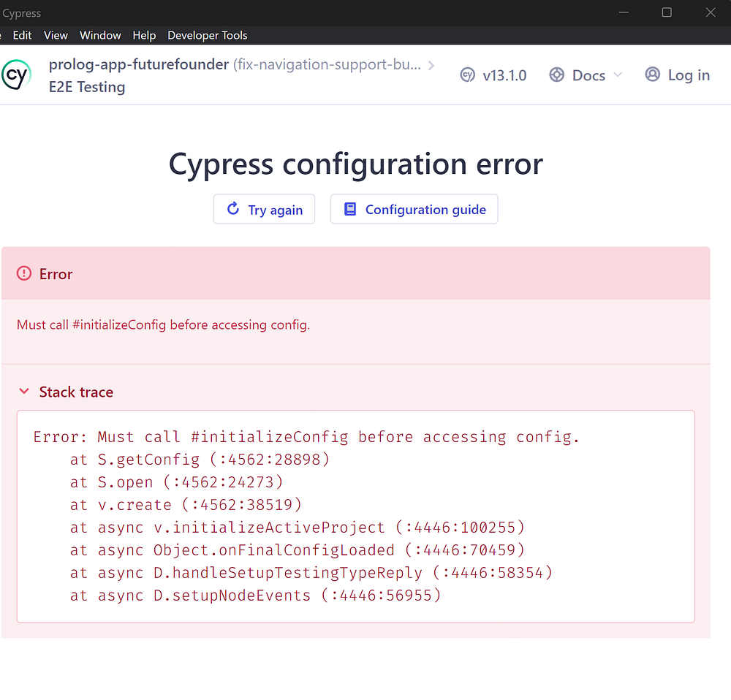This screenshot has height=700, width=731.
Task: Click the Cypress window title
Action: coord(21,13)
